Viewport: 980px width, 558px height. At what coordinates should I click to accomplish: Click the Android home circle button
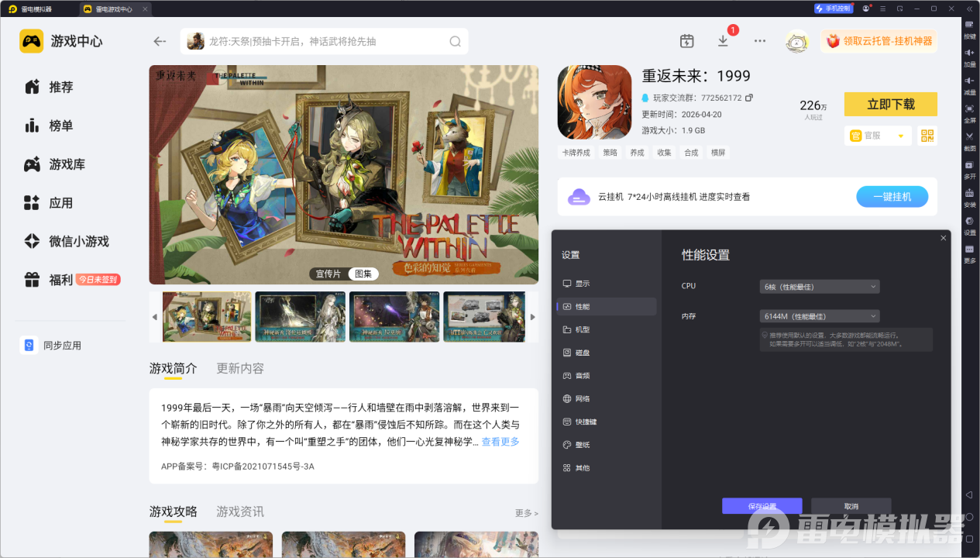pos(969,516)
